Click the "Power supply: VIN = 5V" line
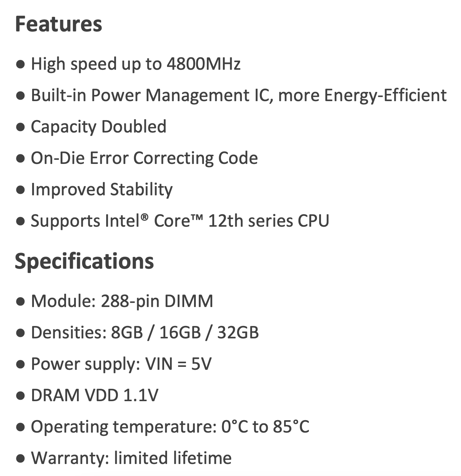 click(x=121, y=364)
